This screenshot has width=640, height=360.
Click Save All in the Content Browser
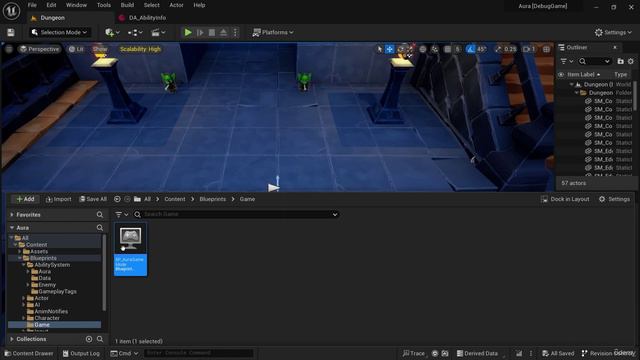93,199
